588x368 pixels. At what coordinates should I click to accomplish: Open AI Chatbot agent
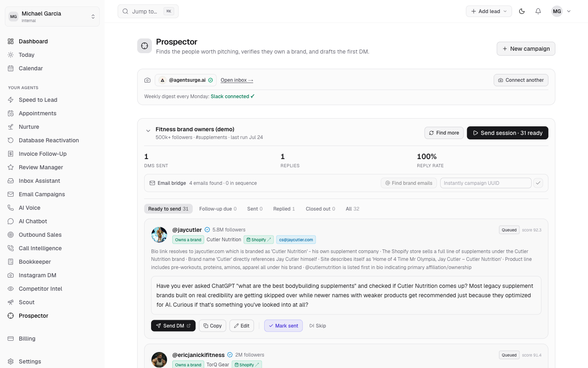[52, 221]
